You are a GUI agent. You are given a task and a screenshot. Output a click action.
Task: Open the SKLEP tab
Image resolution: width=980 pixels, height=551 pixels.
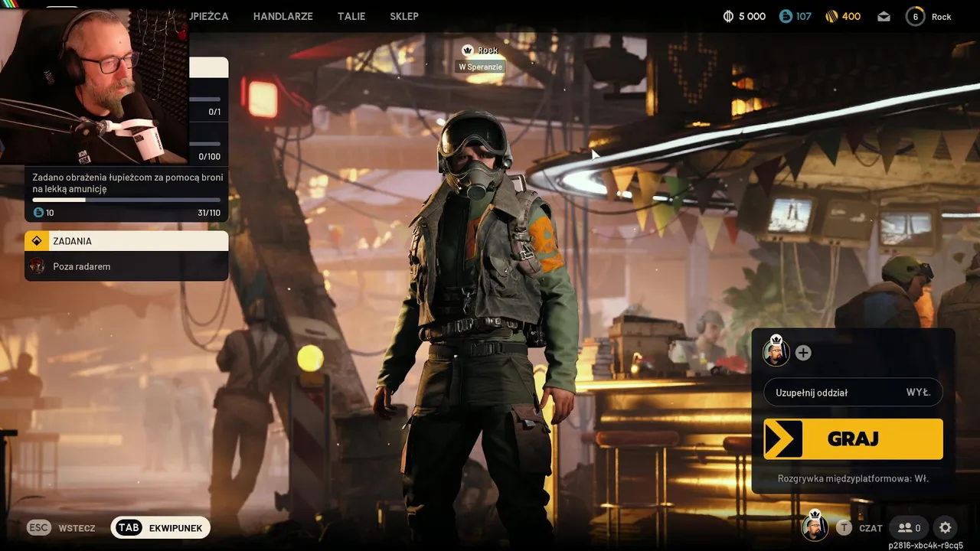point(404,16)
